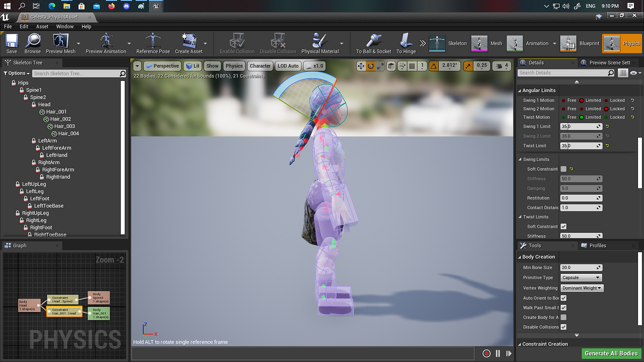Click the Preview Animation icon
This screenshot has height=362, width=644.
point(106,44)
